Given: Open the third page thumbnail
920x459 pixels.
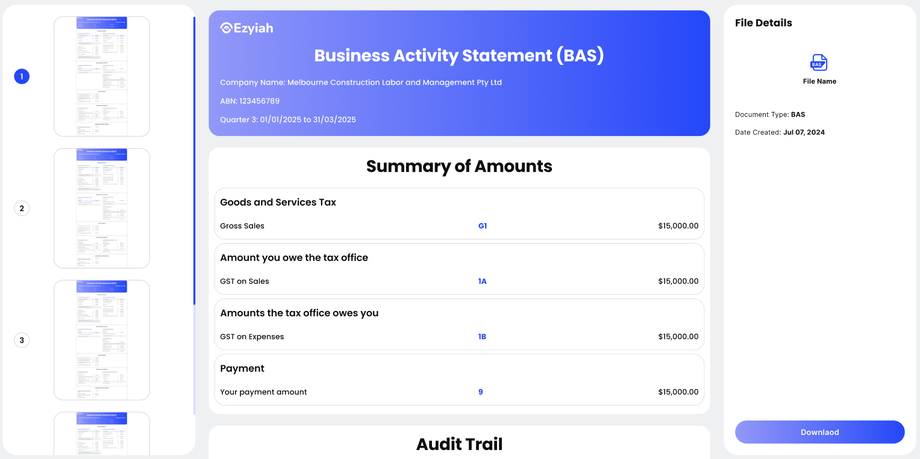Looking at the screenshot, I should coord(102,340).
